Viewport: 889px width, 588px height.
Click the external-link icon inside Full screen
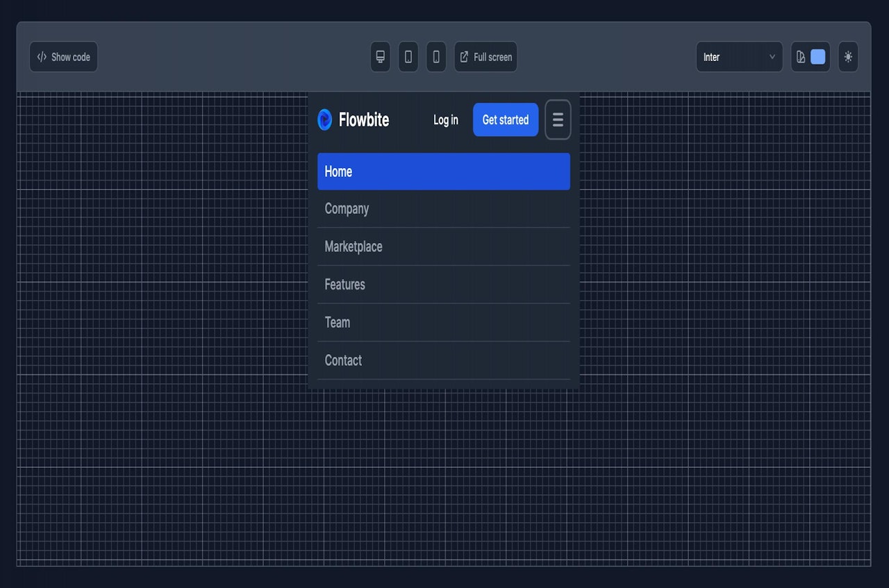pyautogui.click(x=463, y=57)
